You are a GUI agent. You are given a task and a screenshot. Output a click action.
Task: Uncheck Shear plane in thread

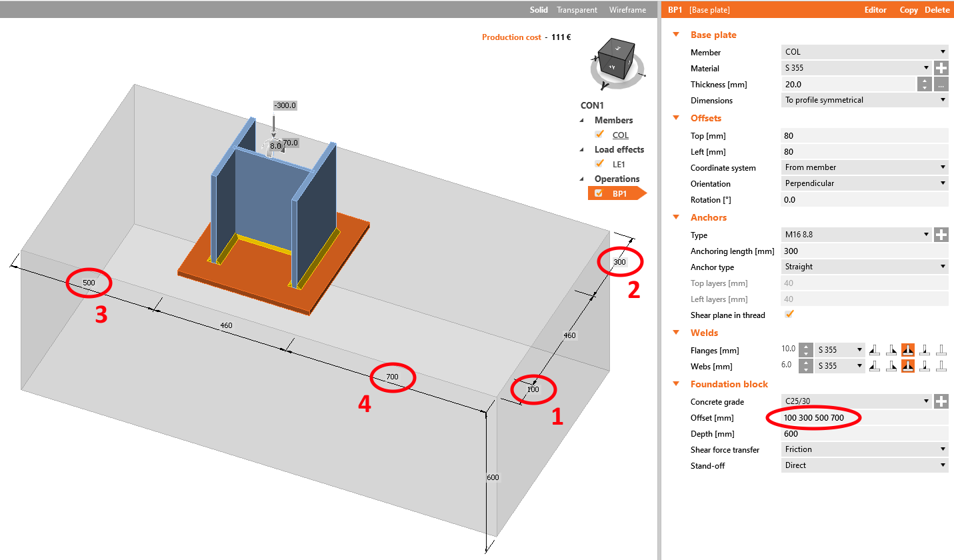click(789, 314)
